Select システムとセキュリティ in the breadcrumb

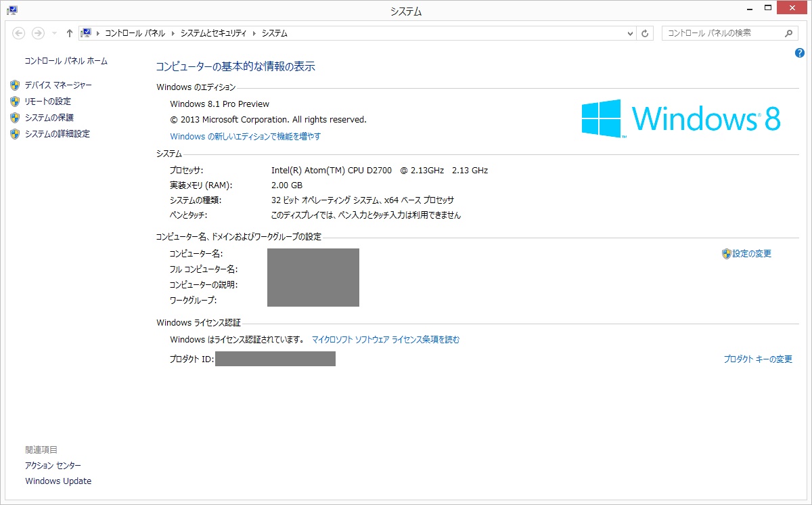(215, 33)
